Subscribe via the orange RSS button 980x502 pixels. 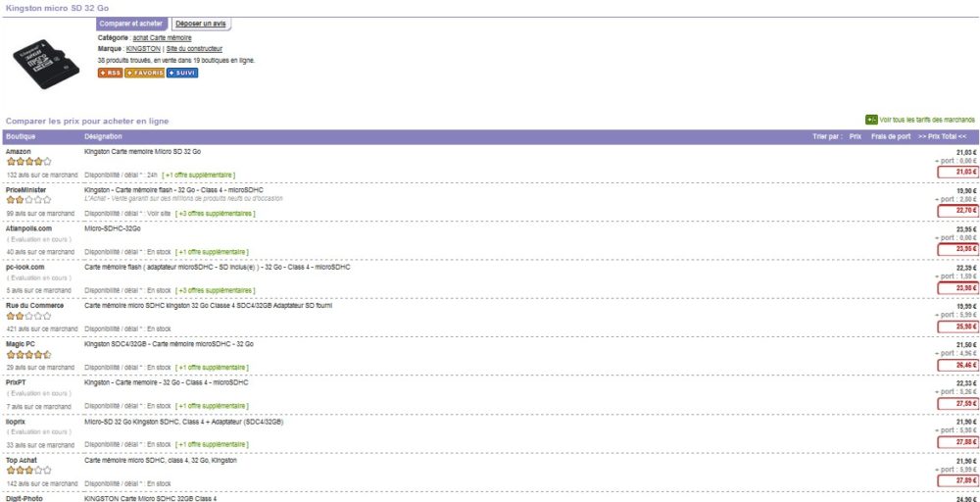pyautogui.click(x=110, y=74)
